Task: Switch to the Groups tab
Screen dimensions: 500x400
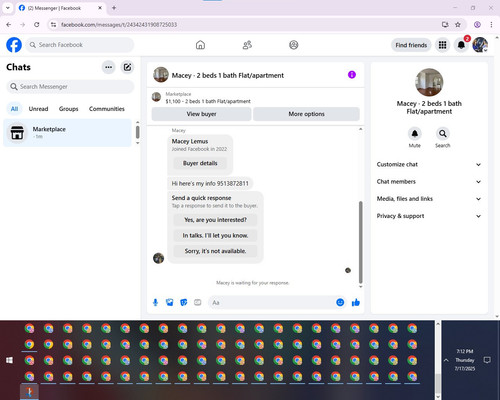Action: point(68,109)
